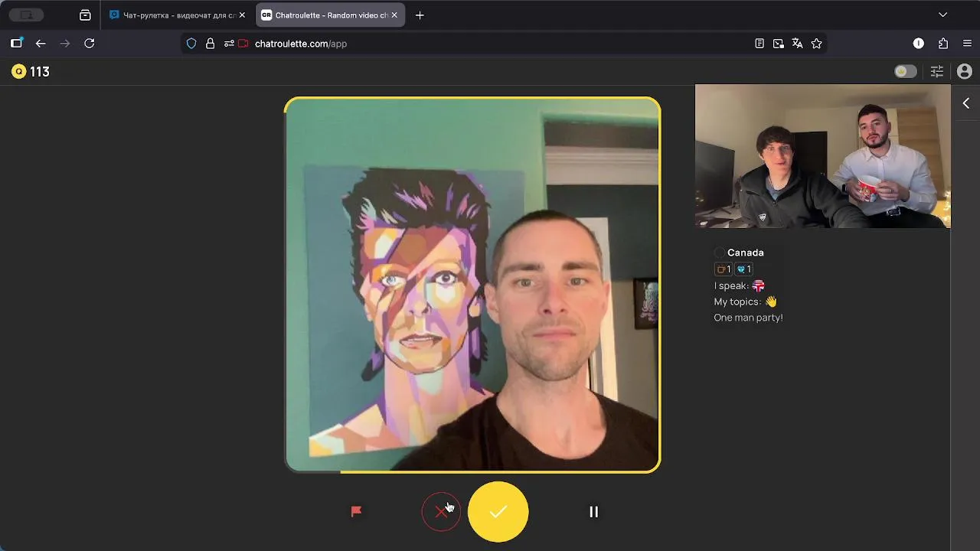
Task: Go forward to the next page
Action: pyautogui.click(x=65, y=44)
